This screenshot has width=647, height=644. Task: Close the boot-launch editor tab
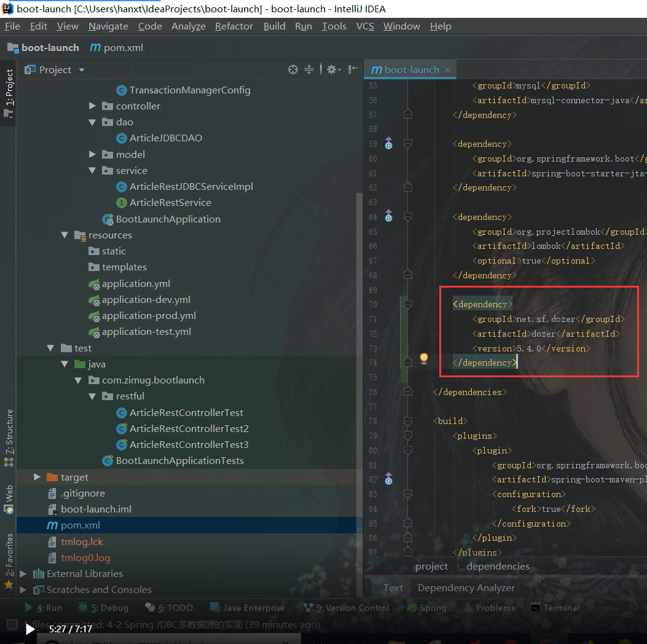447,70
